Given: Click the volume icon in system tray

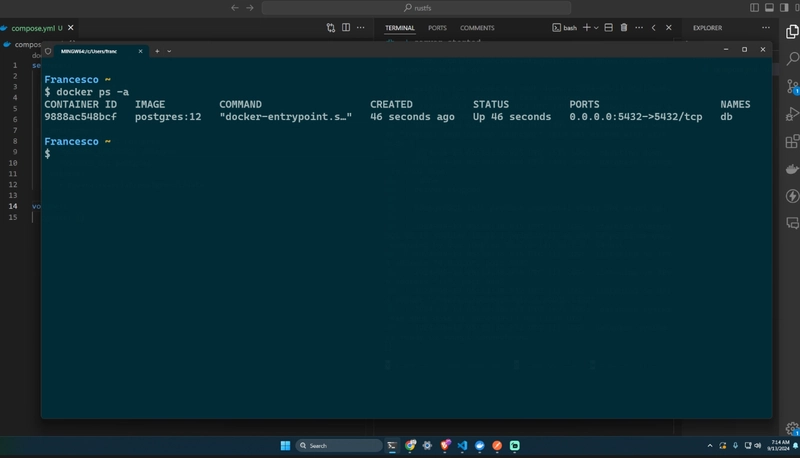Looking at the screenshot, I should [x=758, y=446].
